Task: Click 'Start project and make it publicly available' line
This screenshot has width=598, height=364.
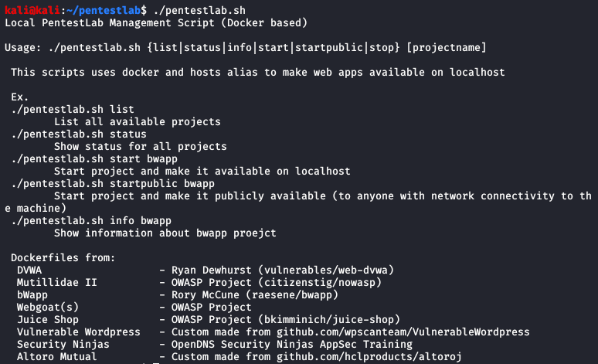Action: [323, 196]
